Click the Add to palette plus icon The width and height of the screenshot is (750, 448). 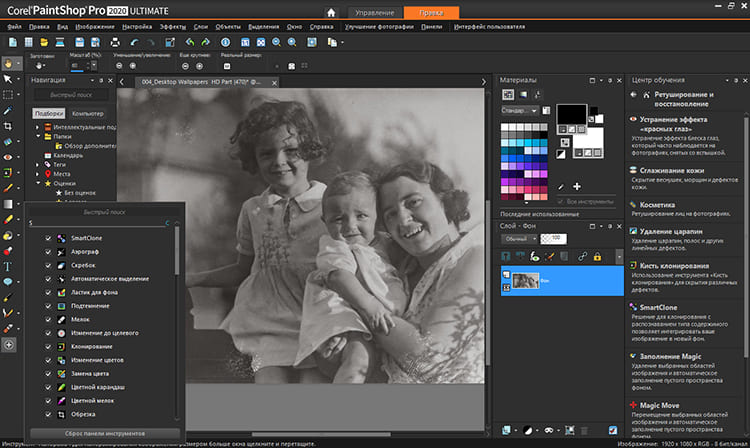[x=577, y=186]
